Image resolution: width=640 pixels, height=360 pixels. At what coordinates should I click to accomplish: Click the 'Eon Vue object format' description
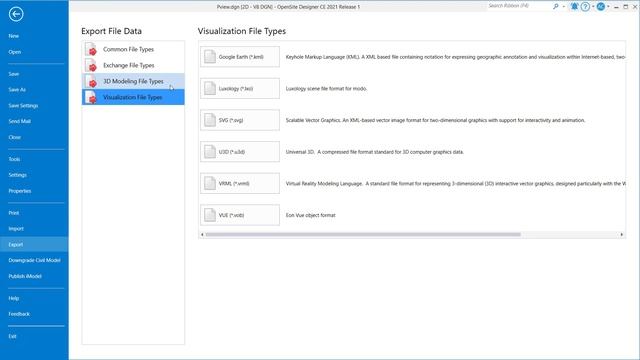[310, 215]
